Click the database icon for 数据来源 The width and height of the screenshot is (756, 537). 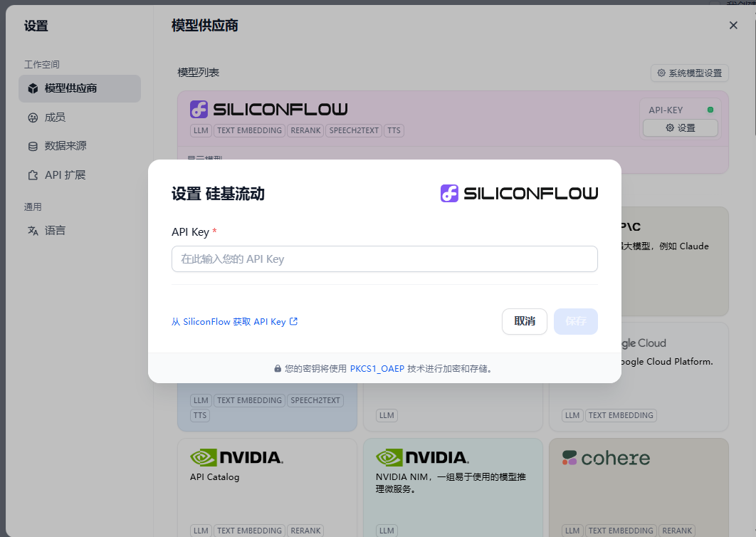click(33, 146)
